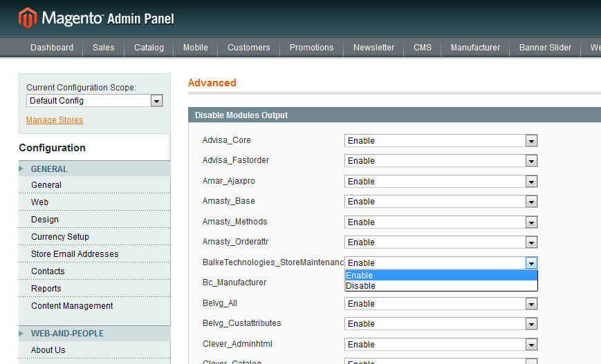Open the Banner Slider menu
This screenshot has height=364, width=601.
pos(545,48)
